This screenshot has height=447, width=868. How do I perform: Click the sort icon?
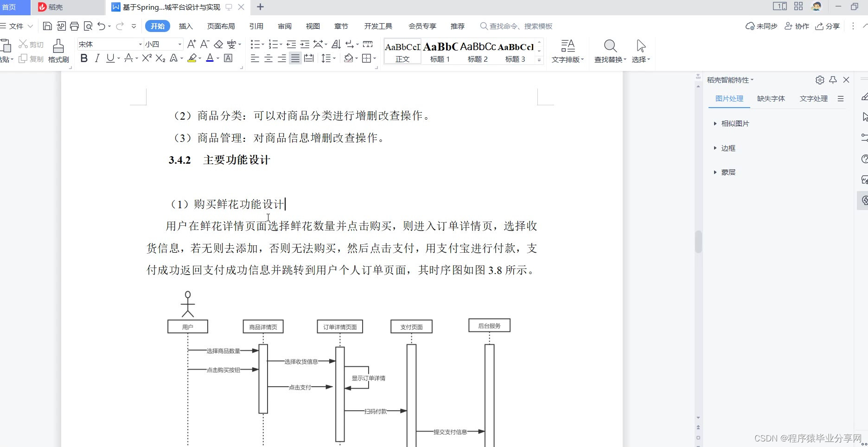336,44
